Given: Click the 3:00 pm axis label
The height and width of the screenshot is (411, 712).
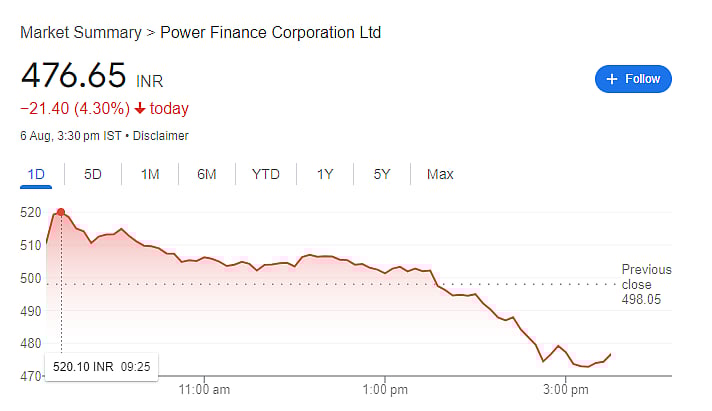Looking at the screenshot, I should [x=566, y=387].
